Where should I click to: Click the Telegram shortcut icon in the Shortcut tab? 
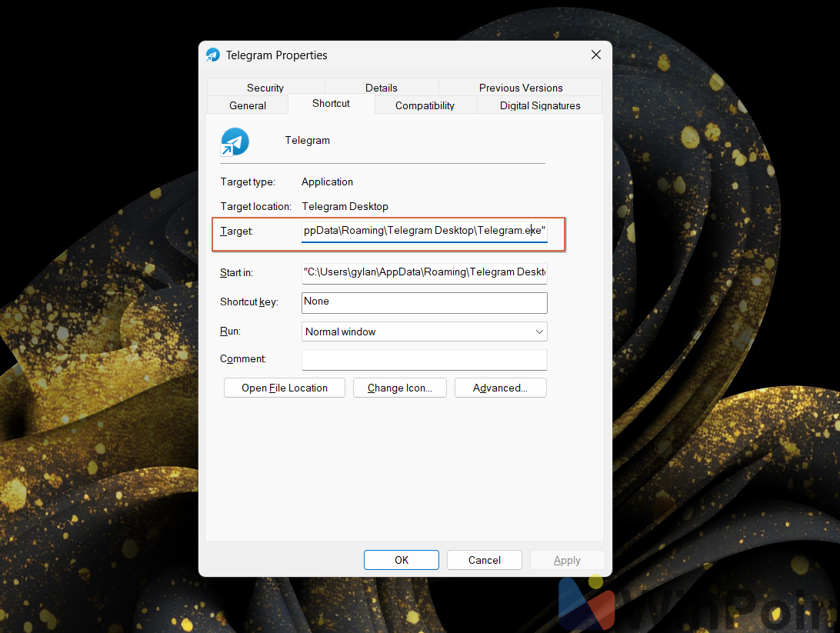[x=235, y=142]
